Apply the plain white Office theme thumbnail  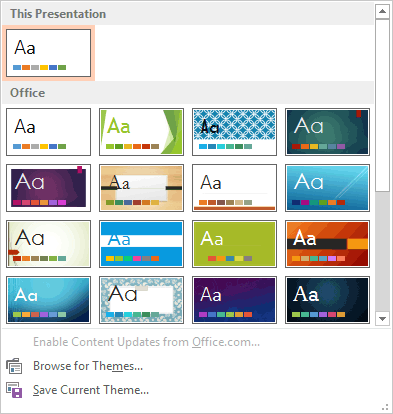(x=48, y=132)
